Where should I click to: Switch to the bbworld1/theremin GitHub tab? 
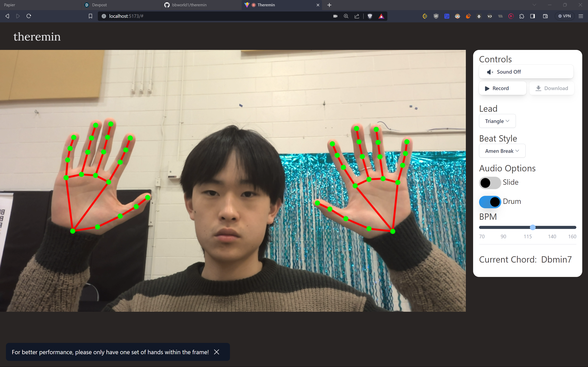click(189, 5)
